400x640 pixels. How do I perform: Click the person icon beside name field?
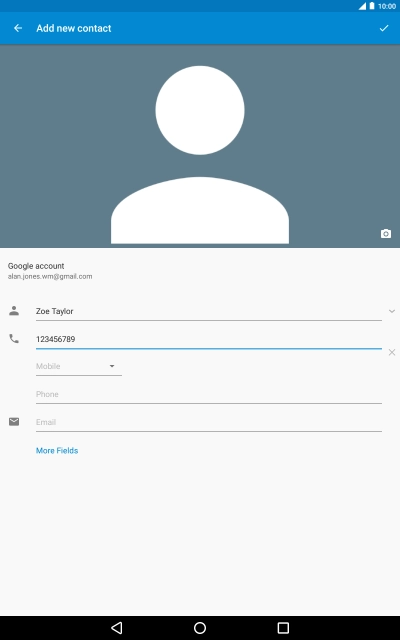pos(14,311)
